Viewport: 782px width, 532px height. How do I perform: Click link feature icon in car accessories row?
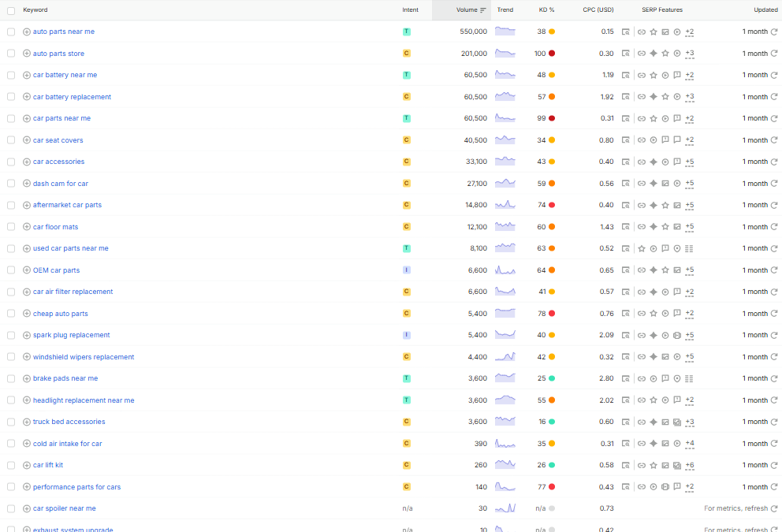(642, 162)
